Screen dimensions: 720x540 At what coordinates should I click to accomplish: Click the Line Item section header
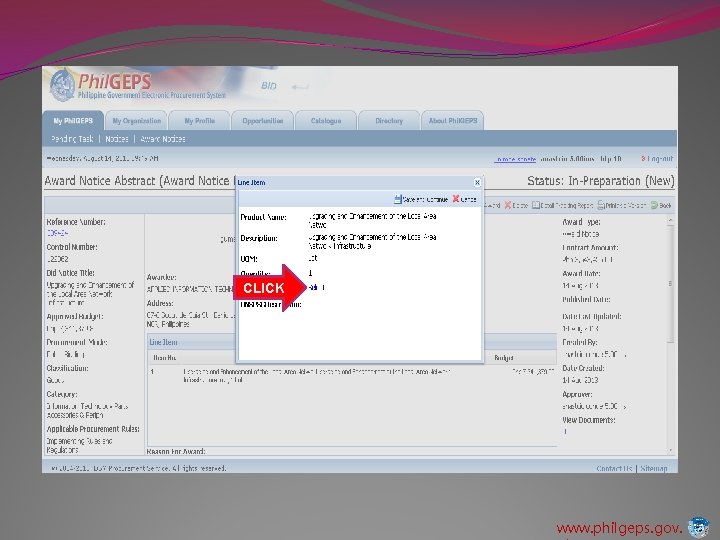pos(163,342)
